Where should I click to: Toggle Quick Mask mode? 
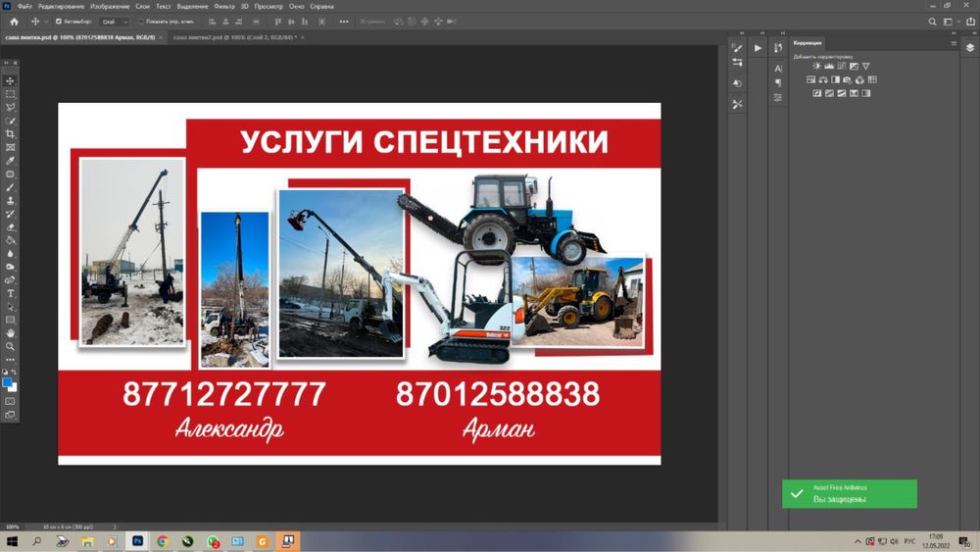[10, 401]
